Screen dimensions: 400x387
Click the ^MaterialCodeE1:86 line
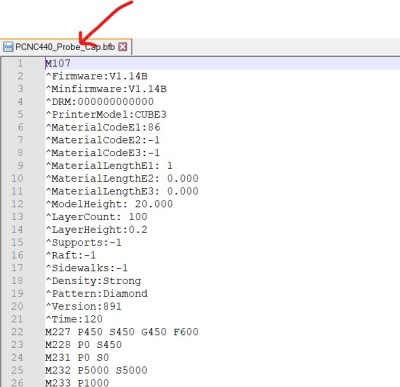click(x=103, y=127)
